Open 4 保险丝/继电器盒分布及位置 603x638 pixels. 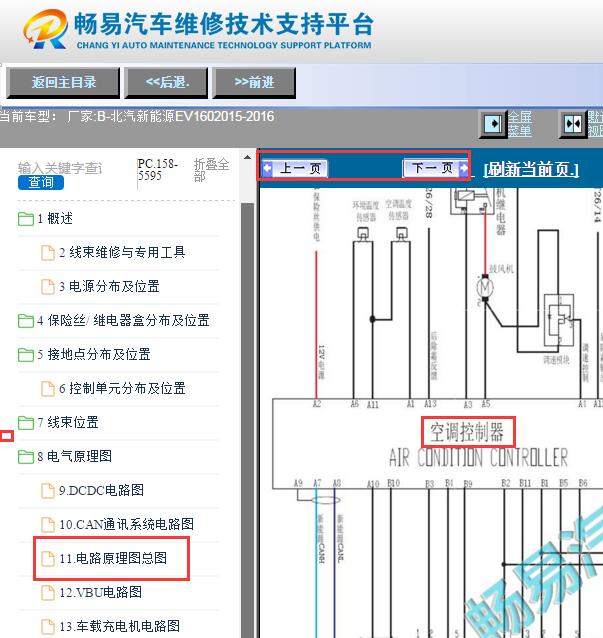pyautogui.click(x=123, y=321)
